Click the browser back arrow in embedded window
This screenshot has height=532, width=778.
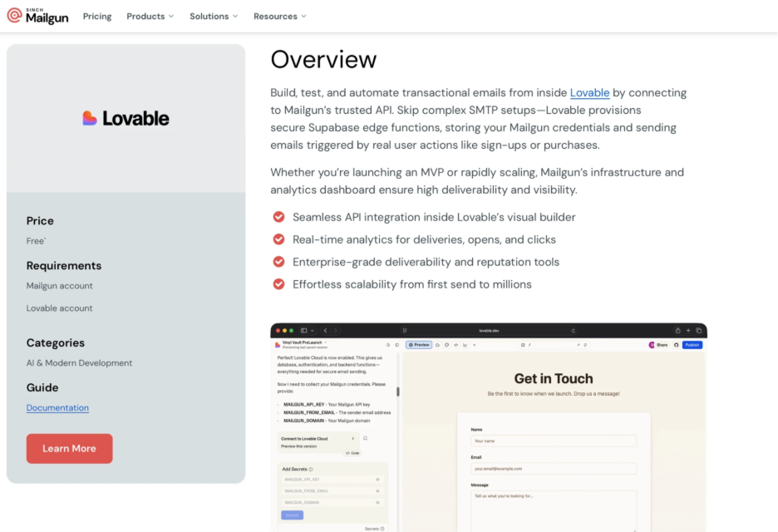point(324,330)
